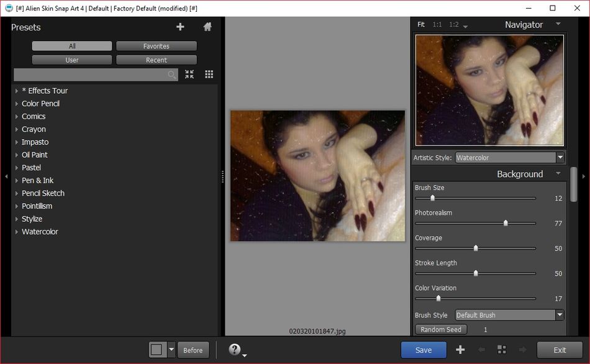Screen dimensions: 590x364
Task: Set navigator zoom to 1:1
Action: pyautogui.click(x=437, y=24)
